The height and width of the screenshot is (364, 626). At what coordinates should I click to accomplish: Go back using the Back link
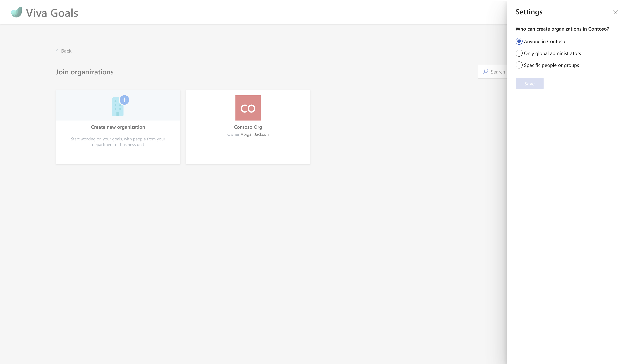tap(64, 51)
